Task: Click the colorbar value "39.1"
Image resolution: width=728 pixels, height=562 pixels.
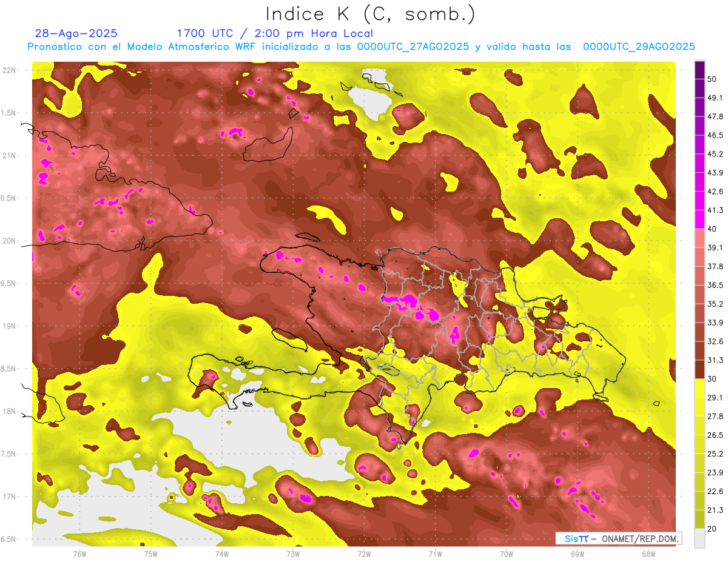Action: 715,247
